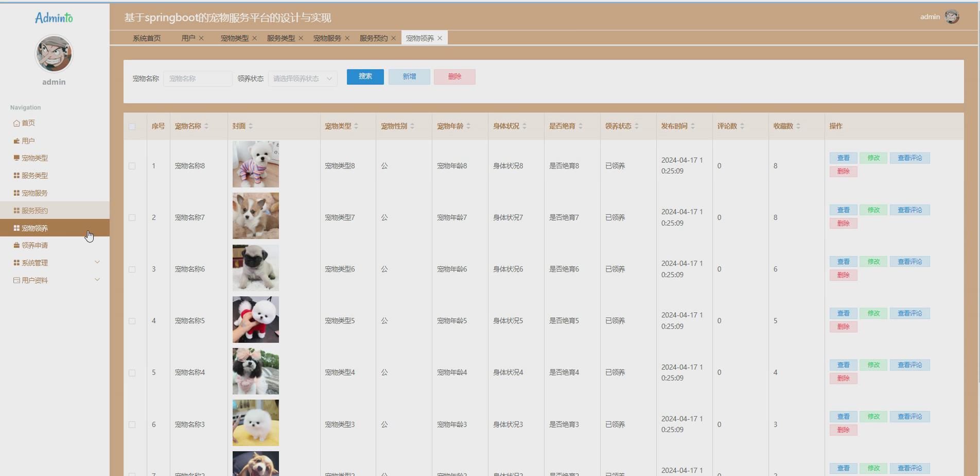Sort by 宠物年龄 column arrows
980x476 pixels.
point(468,126)
